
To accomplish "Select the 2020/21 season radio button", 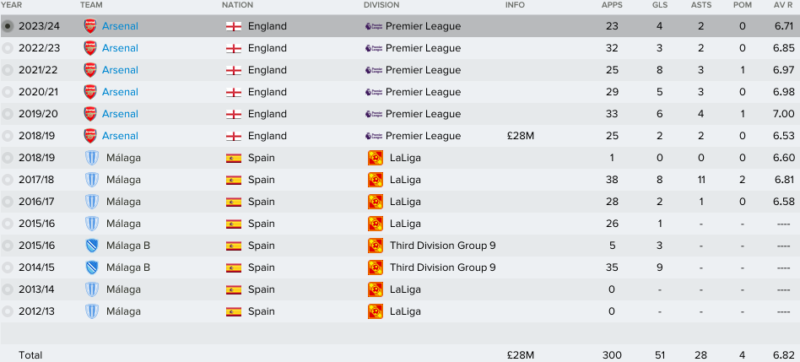I will tap(8, 92).
